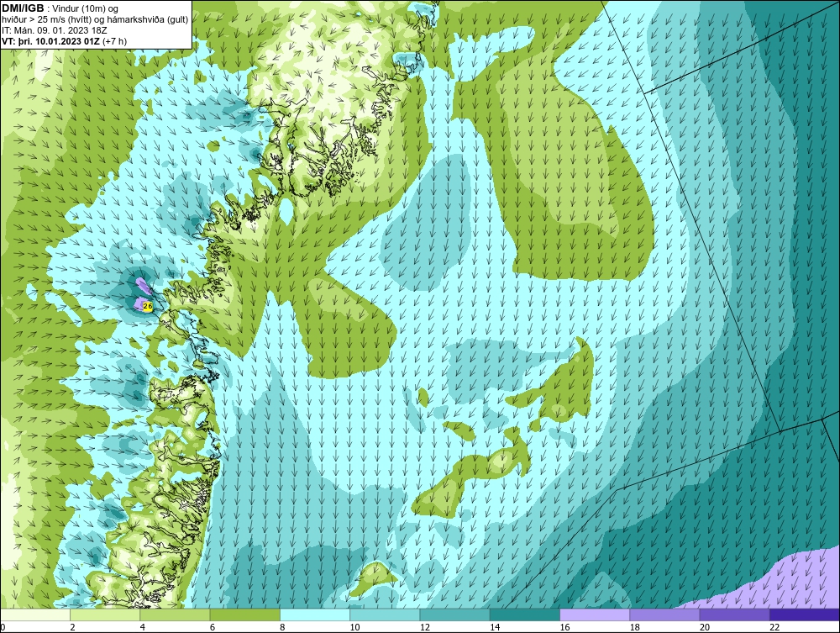Select the 2-4 m/s light green swatch
The image size is (840, 633).
point(105,615)
